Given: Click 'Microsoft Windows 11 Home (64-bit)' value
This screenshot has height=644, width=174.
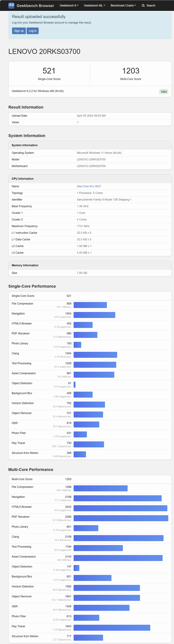Looking at the screenshot, I should [x=99, y=153].
